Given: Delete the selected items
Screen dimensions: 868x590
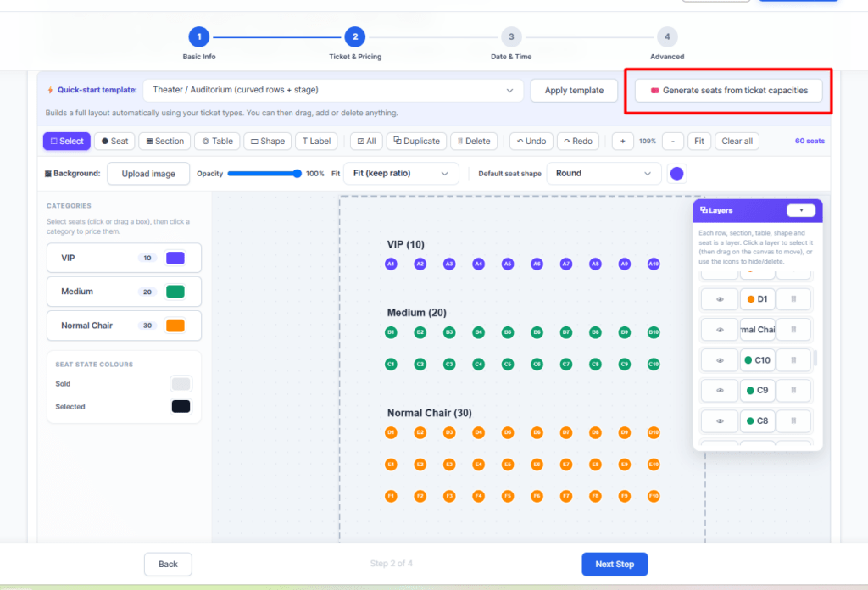Looking at the screenshot, I should (x=474, y=141).
